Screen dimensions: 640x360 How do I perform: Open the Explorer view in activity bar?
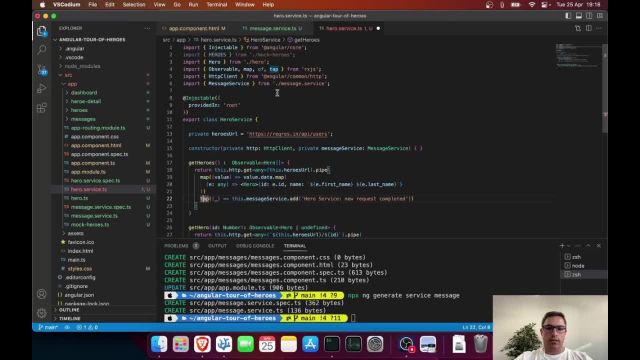[x=42, y=31]
